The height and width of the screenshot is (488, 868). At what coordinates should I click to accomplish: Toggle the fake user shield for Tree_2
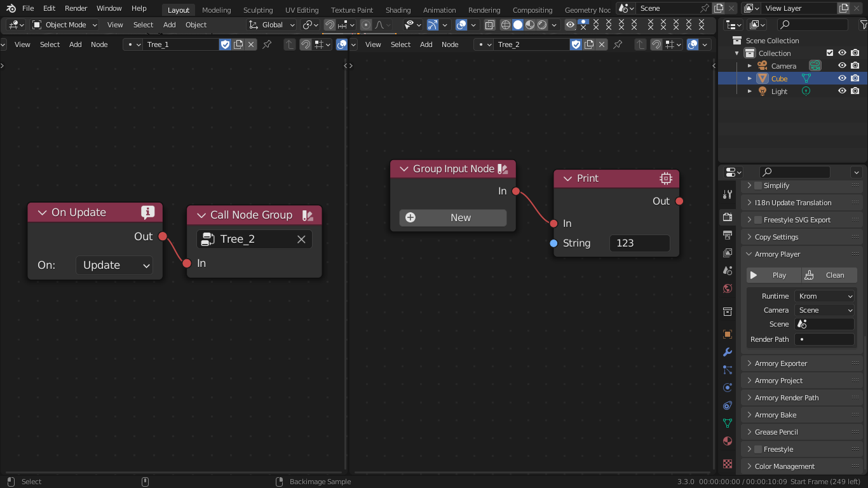[576, 44]
